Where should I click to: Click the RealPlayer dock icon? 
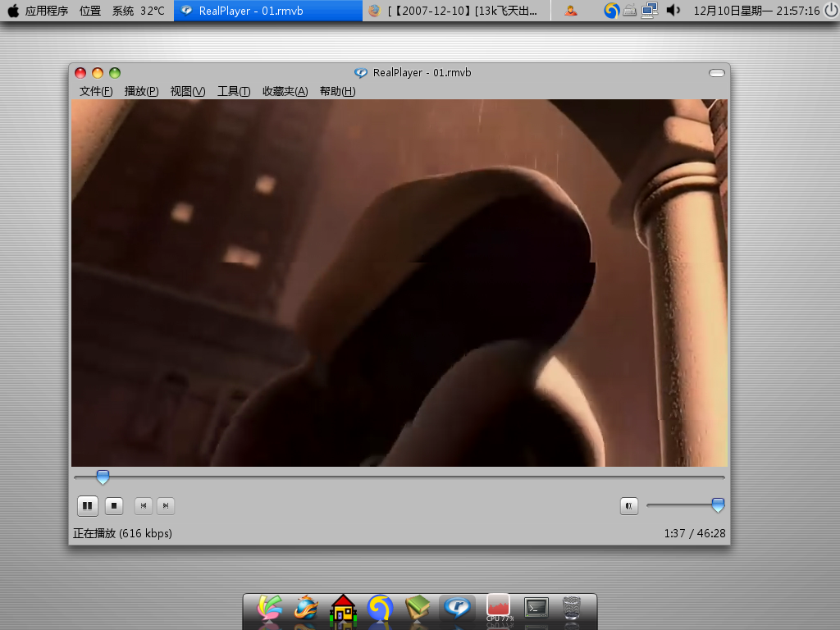pyautogui.click(x=456, y=608)
